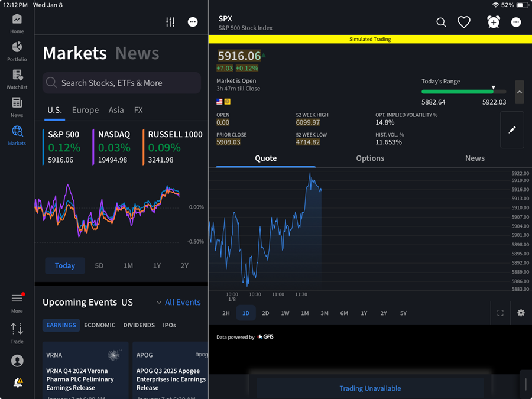Open the S&P 500 index card

coord(63,147)
